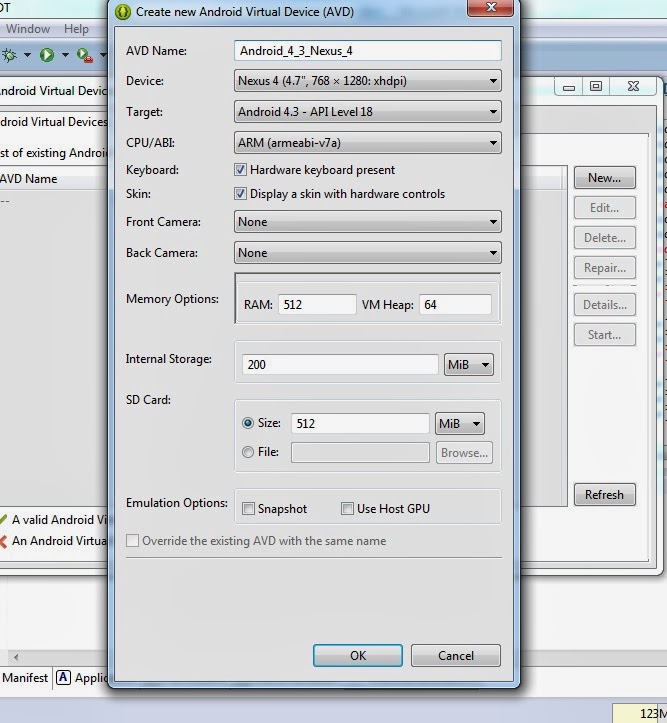Open SD Card size MiB unit dropdown
The width and height of the screenshot is (667, 723).
pyautogui.click(x=460, y=423)
